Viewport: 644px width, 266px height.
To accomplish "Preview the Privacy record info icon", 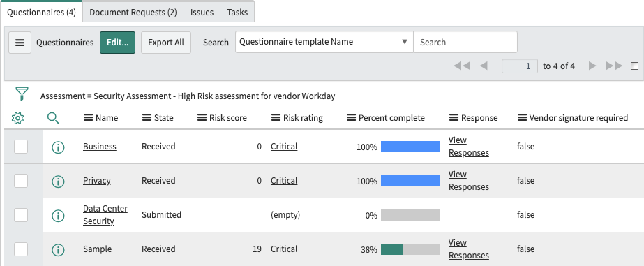I will [x=59, y=182].
